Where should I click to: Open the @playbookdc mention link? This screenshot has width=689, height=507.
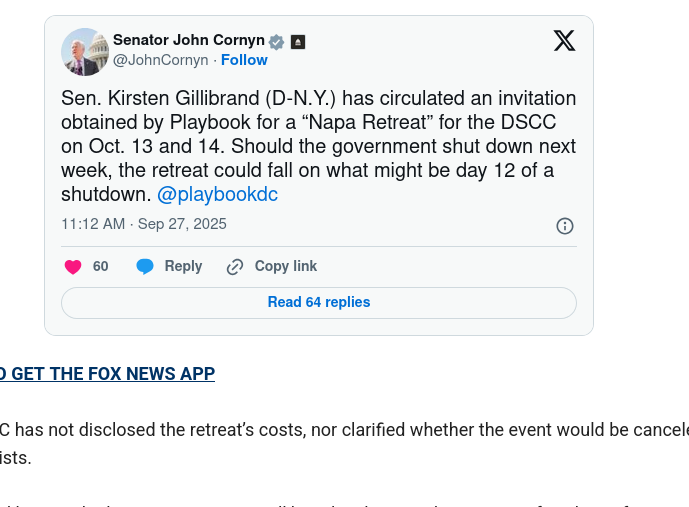pyautogui.click(x=217, y=194)
